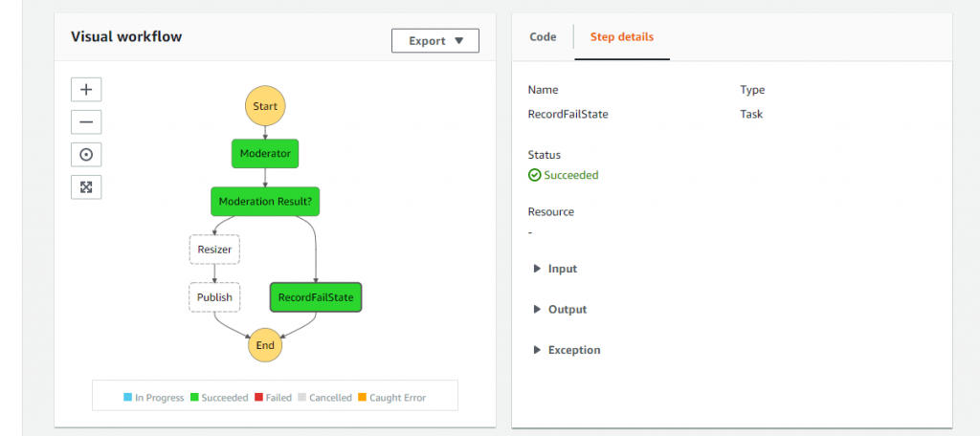Open the Export dropdown

click(x=435, y=40)
